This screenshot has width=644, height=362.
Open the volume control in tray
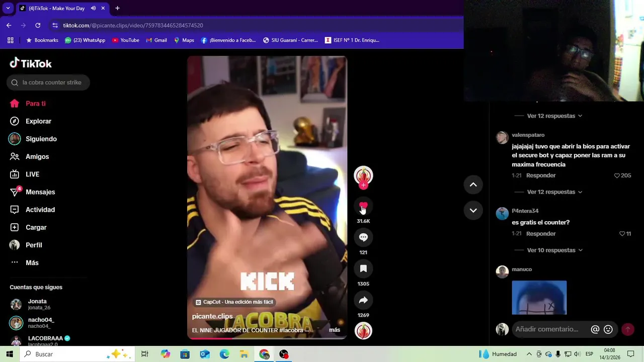(x=577, y=354)
